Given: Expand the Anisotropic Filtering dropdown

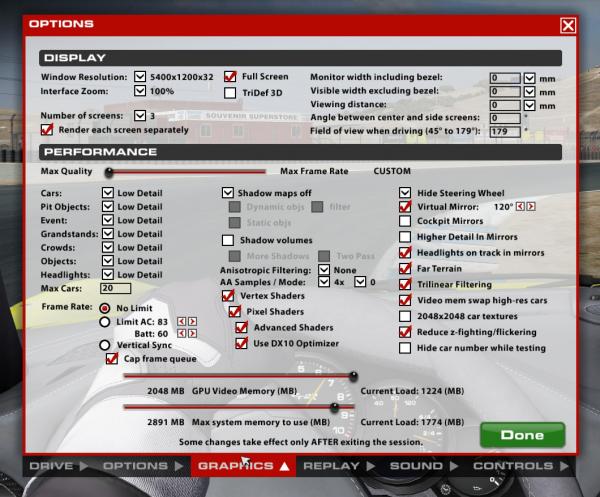Looking at the screenshot, I should 324,269.
